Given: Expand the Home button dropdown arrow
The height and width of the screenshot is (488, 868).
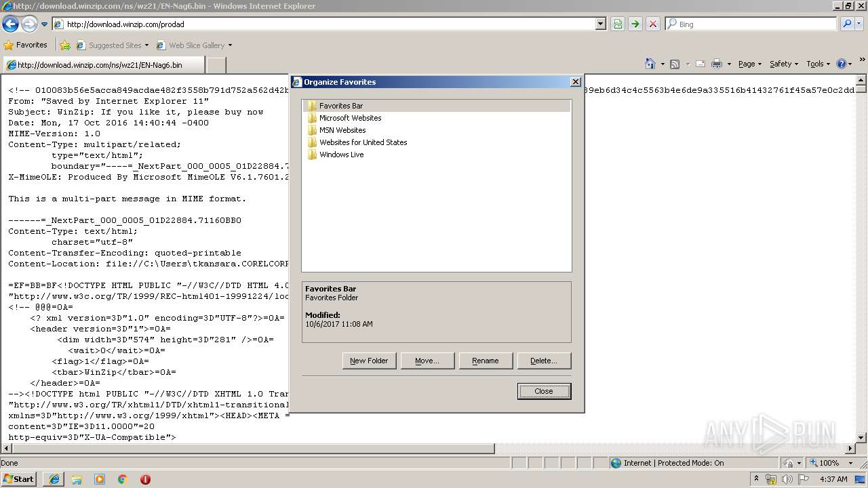Looking at the screenshot, I should (662, 64).
